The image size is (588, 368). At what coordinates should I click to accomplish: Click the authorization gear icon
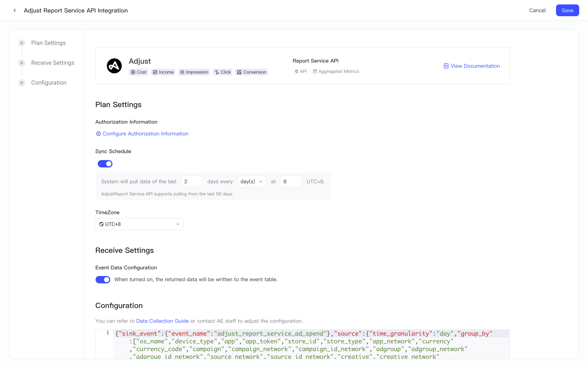point(98,134)
